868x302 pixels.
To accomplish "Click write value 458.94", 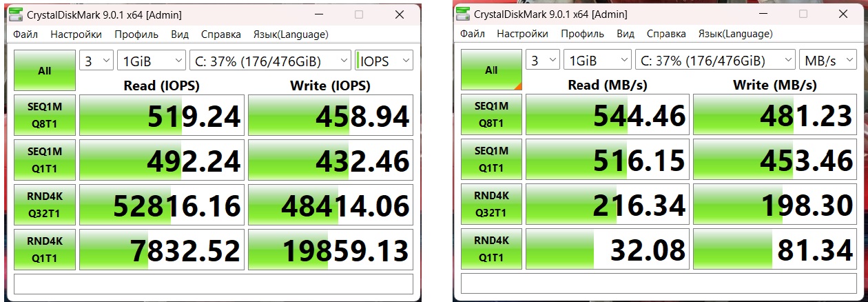I will 331,115.
